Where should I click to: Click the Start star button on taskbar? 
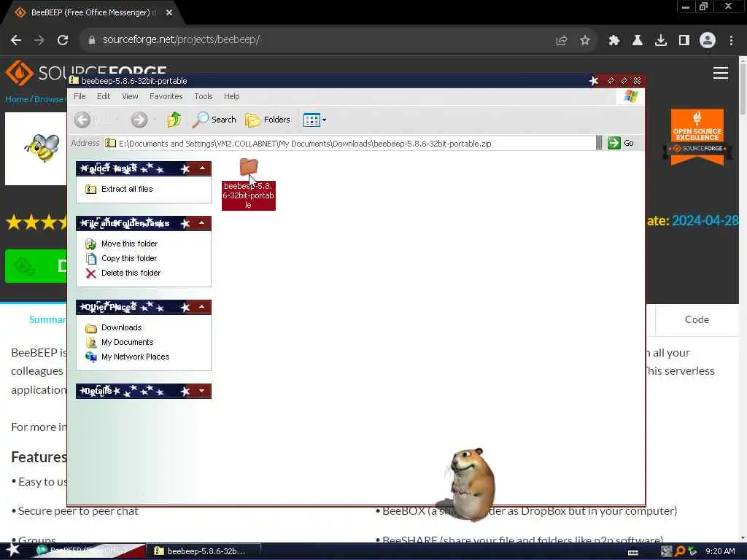pos(13,551)
